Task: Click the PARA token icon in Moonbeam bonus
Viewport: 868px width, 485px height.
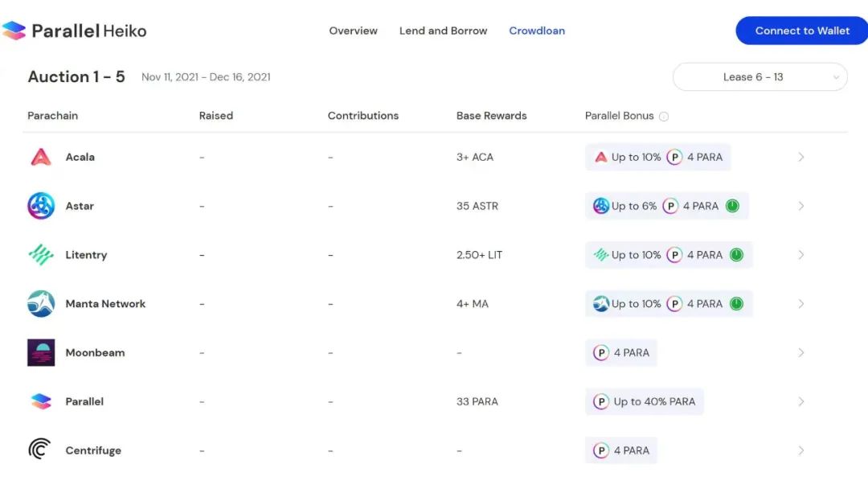Action: click(x=600, y=352)
